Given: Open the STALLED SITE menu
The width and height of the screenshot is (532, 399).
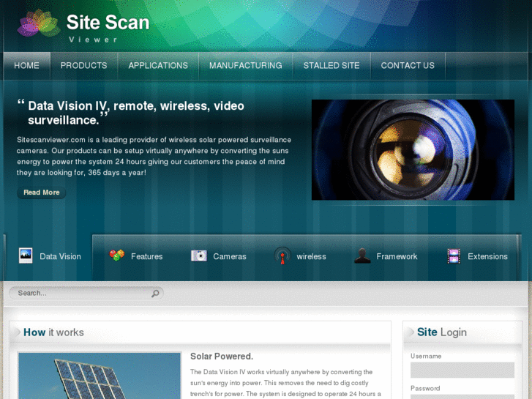Looking at the screenshot, I should tap(331, 66).
